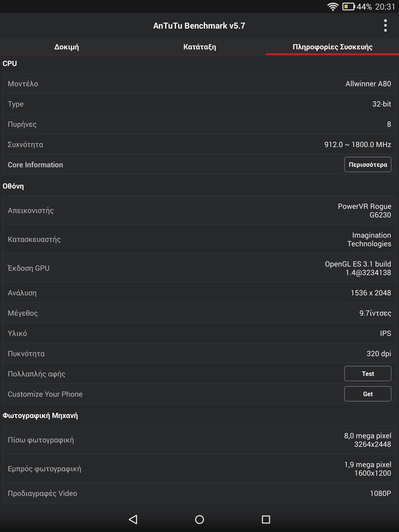
Task: Tap the battery status icon
Action: 349,6
